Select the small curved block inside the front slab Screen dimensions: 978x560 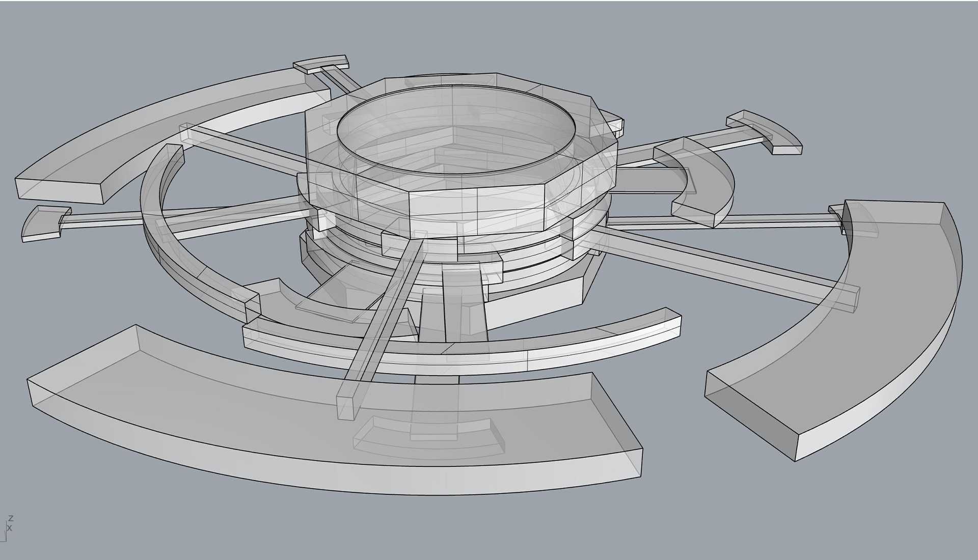(x=429, y=438)
